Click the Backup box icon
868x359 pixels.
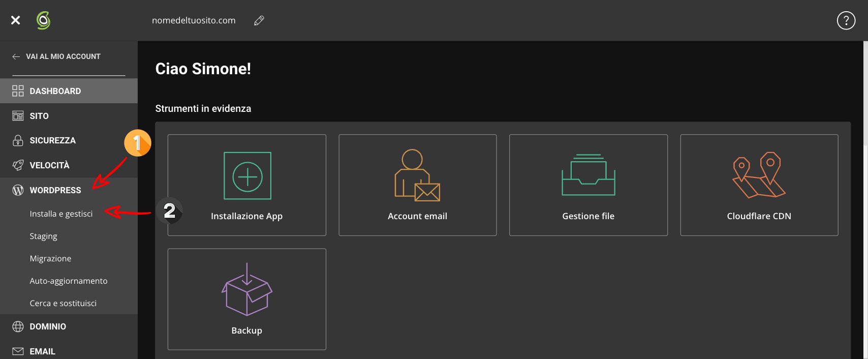[247, 289]
